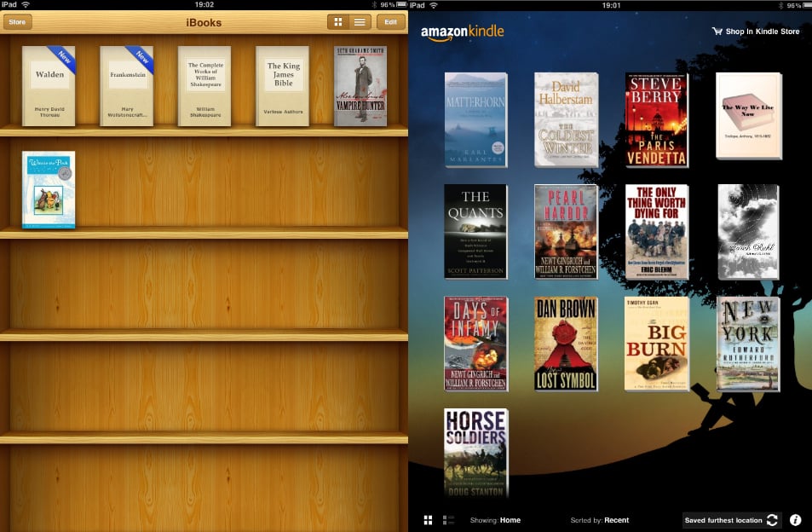Tap the Wi-Fi icon in Kindle status bar
This screenshot has height=532, width=812.
coord(434,5)
